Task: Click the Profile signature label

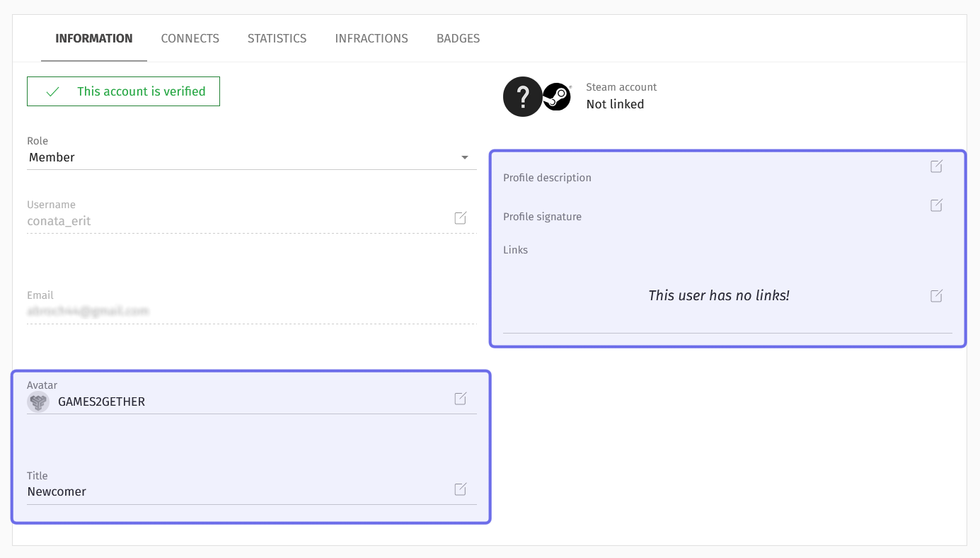Action: click(x=542, y=217)
